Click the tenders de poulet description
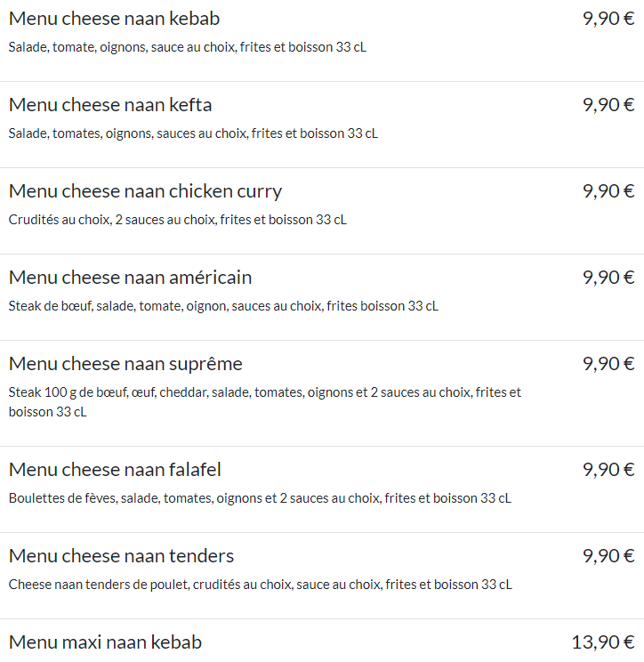Screen dimensions: 644x662 [x=261, y=585]
